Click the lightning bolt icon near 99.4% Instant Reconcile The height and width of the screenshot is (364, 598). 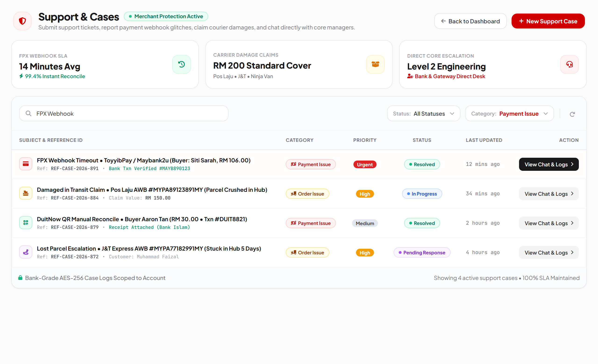pos(21,76)
